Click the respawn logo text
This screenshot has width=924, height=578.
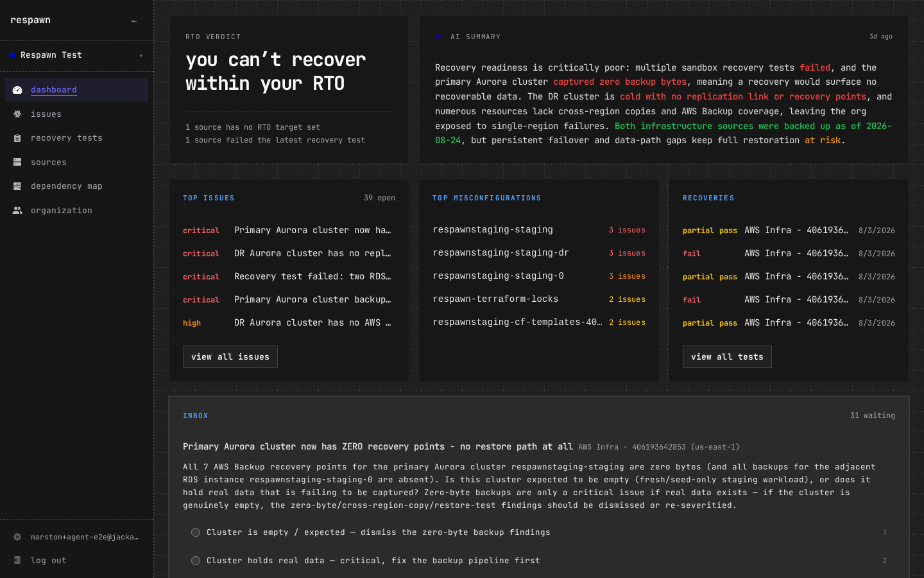point(30,20)
